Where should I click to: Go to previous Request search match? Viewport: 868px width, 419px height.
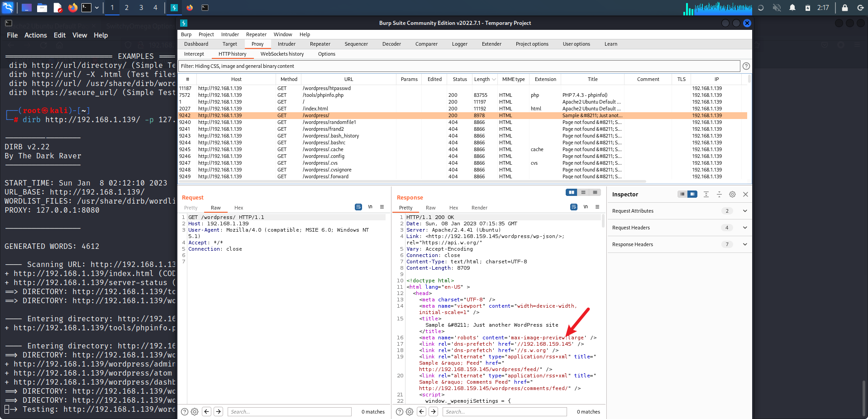(x=207, y=411)
